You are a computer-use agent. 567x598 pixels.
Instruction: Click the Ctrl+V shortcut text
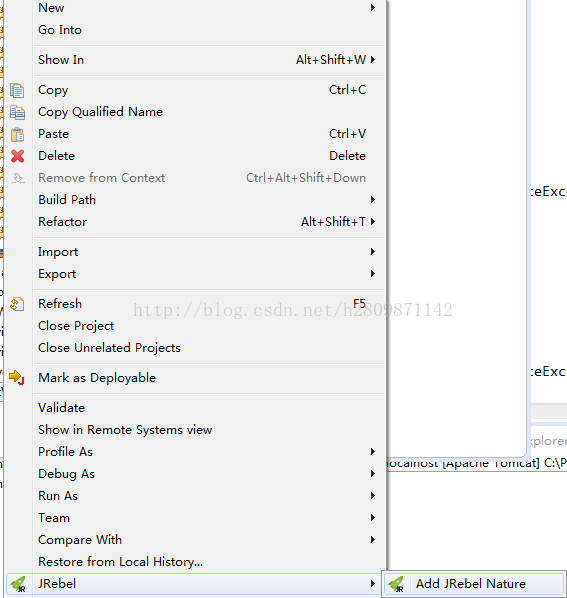click(347, 134)
